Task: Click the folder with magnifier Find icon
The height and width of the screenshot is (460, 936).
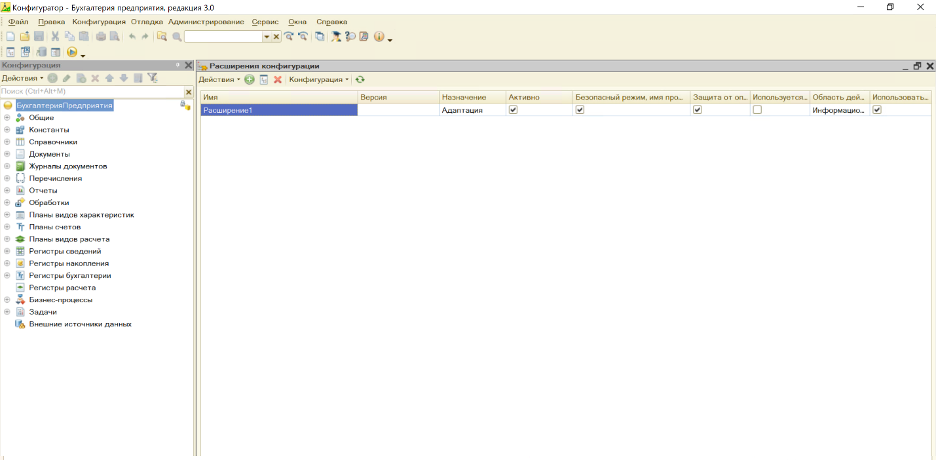Action: 162,37
